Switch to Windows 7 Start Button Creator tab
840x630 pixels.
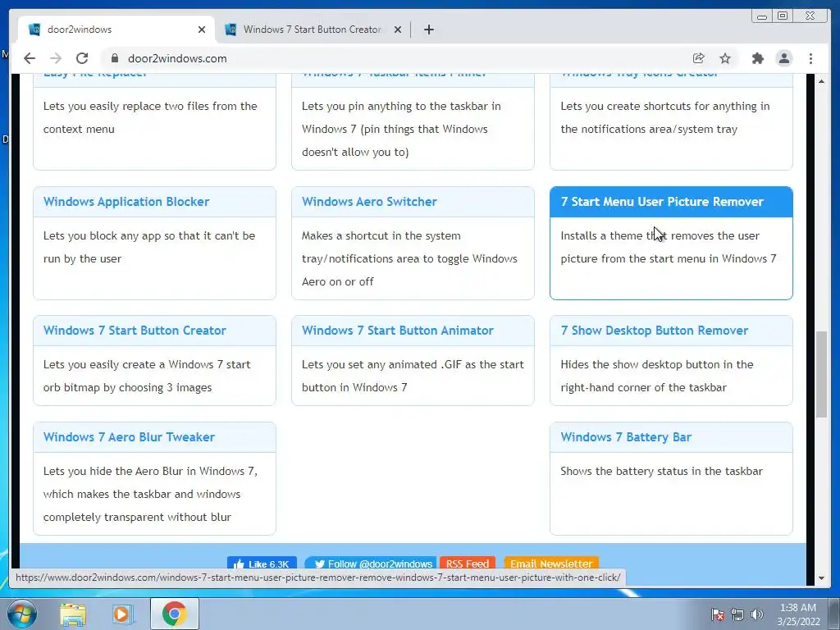(x=313, y=30)
